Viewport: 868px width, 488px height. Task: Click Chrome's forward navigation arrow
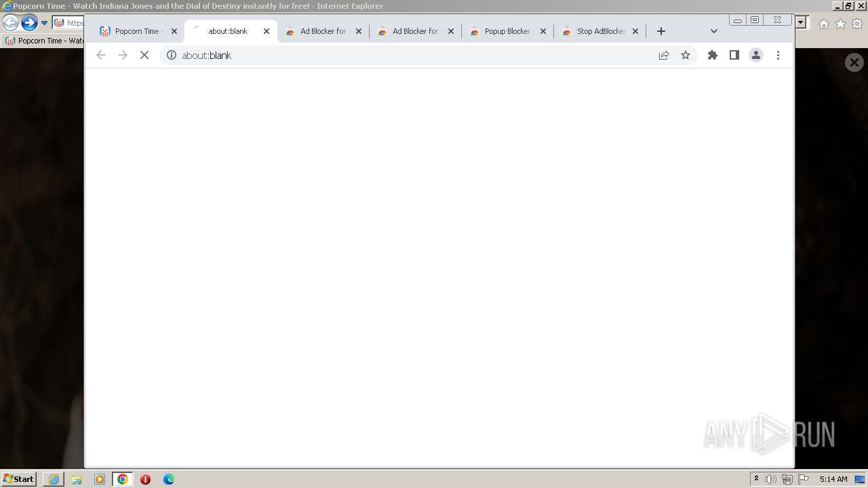pyautogui.click(x=123, y=55)
